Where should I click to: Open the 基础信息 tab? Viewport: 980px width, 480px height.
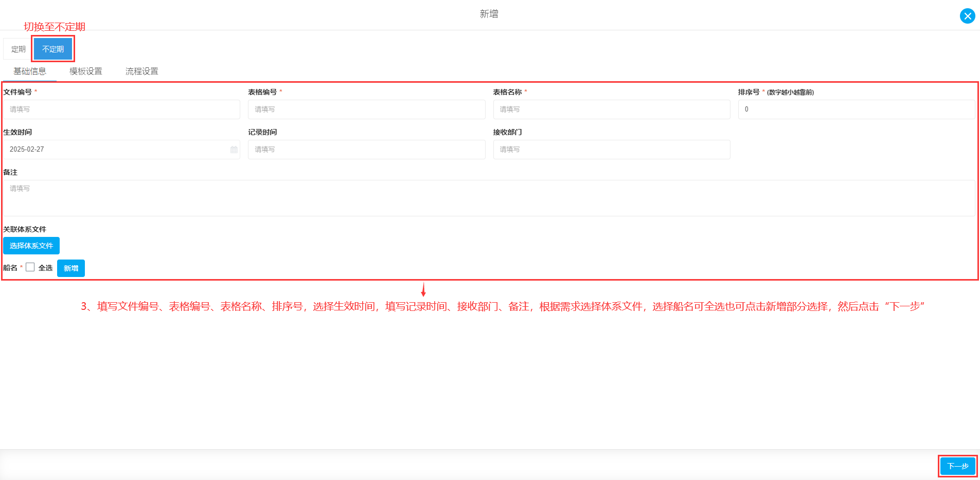pos(30,71)
